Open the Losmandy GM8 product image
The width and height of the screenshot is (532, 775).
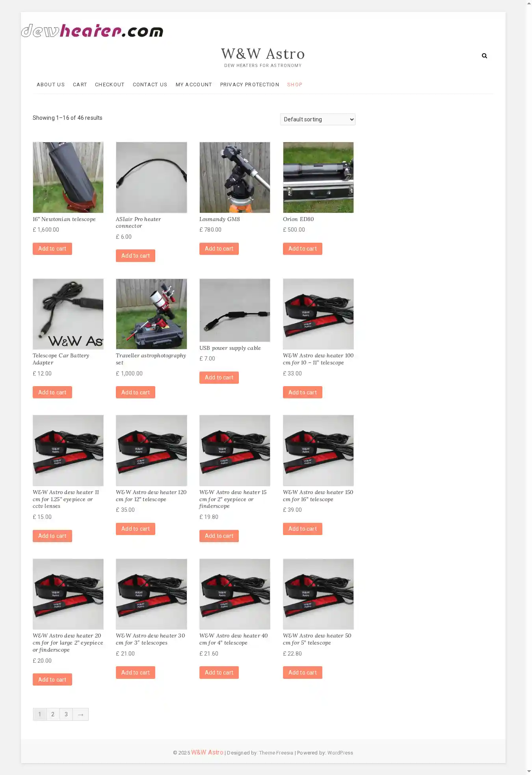[235, 177]
